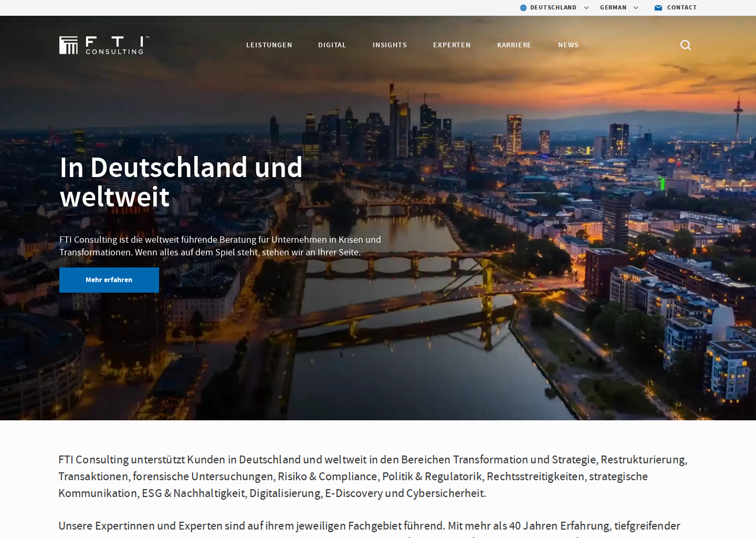Follow the Contact link
The height and width of the screenshot is (538, 756).
point(682,8)
